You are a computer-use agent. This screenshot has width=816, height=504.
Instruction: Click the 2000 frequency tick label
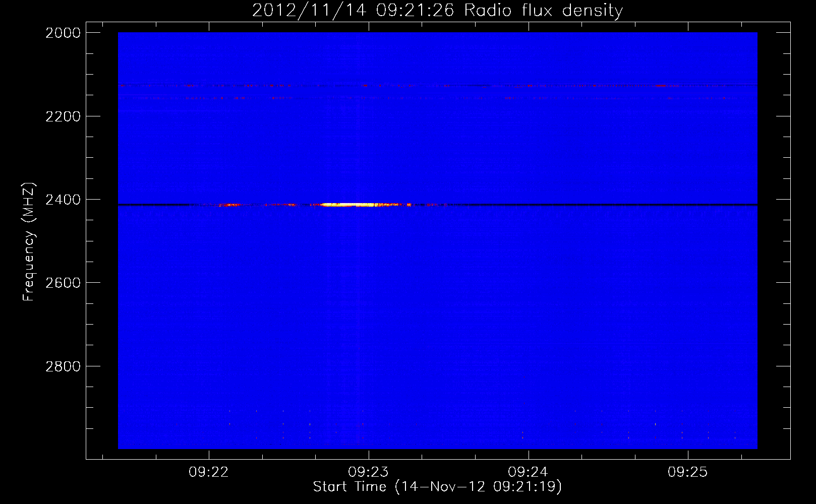click(63, 33)
